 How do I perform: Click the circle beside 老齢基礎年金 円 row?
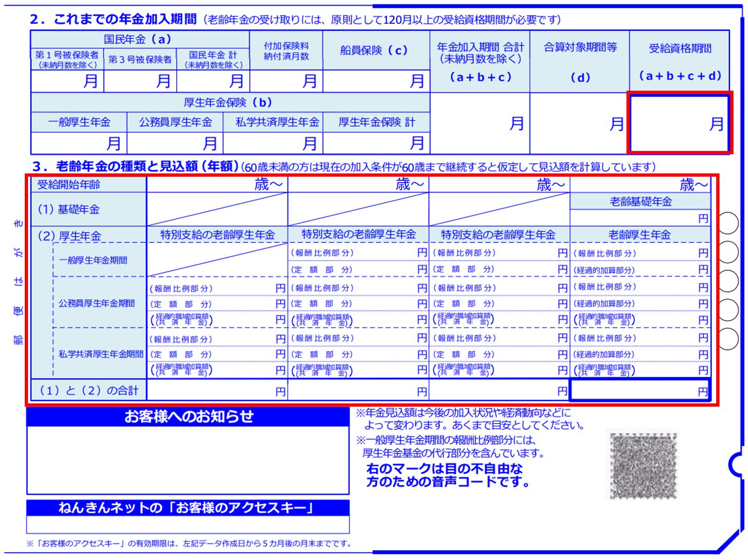pyautogui.click(x=727, y=223)
